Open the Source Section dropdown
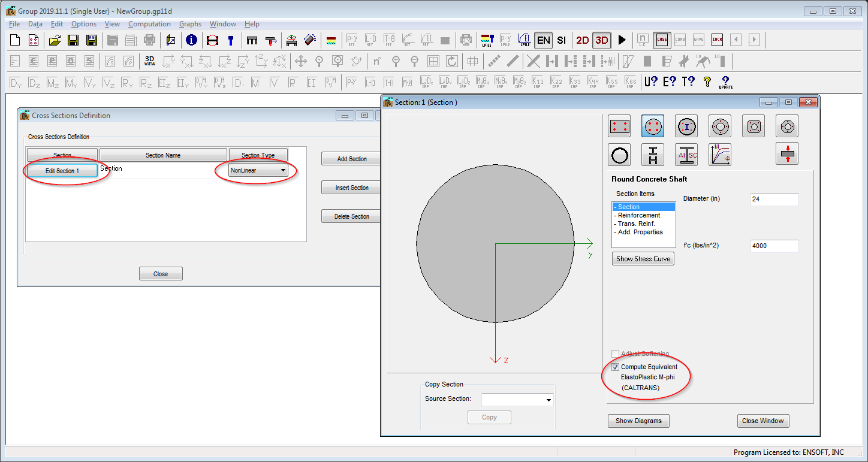The height and width of the screenshot is (462, 868). 548,399
